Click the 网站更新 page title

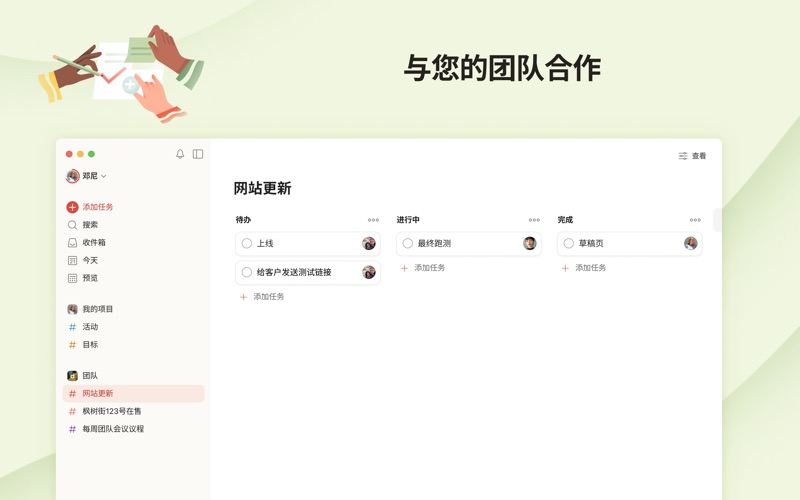(x=262, y=189)
